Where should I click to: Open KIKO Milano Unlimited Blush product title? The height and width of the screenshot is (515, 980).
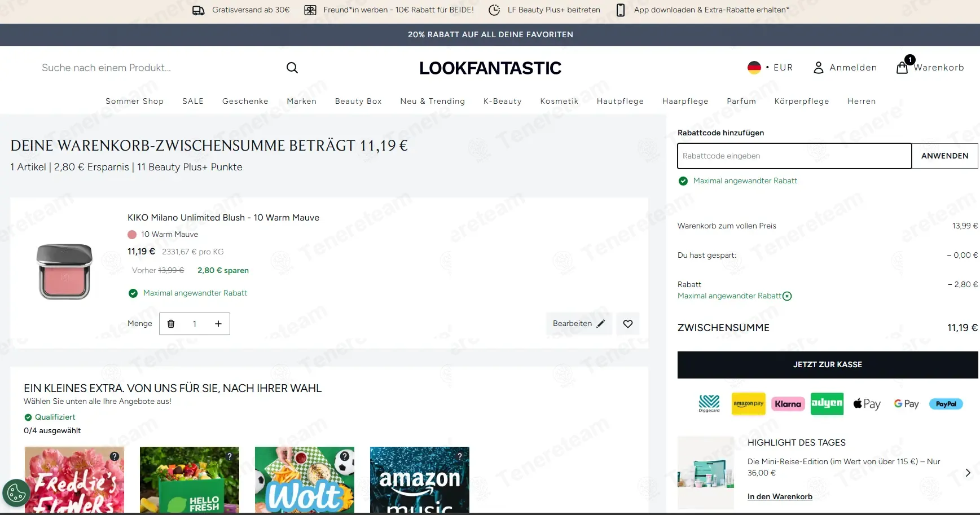click(x=223, y=218)
